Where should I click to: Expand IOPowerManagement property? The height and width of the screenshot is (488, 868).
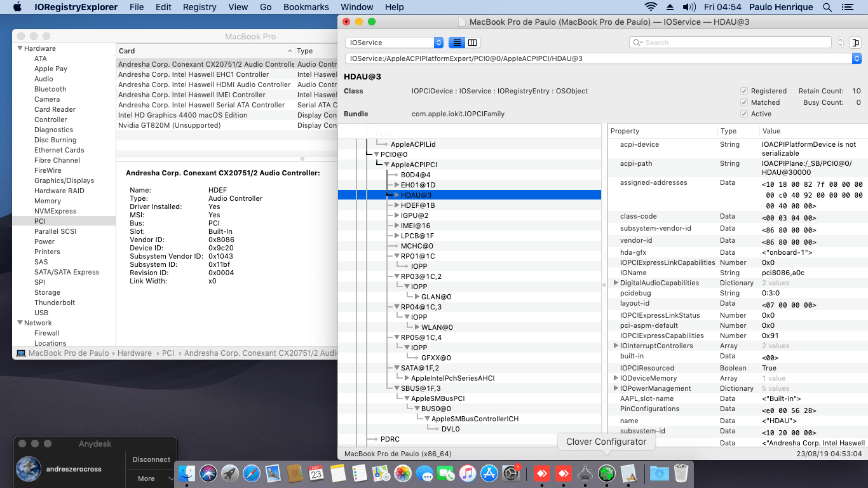tap(615, 388)
